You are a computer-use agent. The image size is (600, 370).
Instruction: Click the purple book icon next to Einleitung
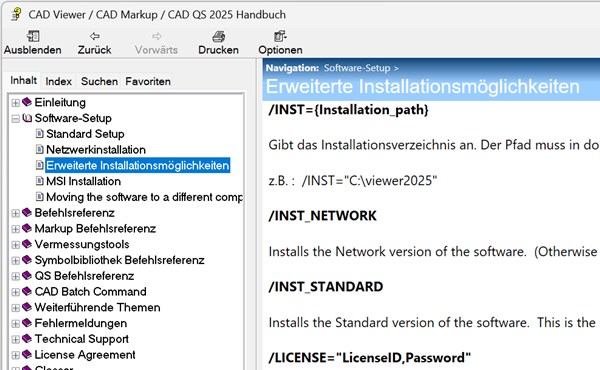[x=26, y=102]
